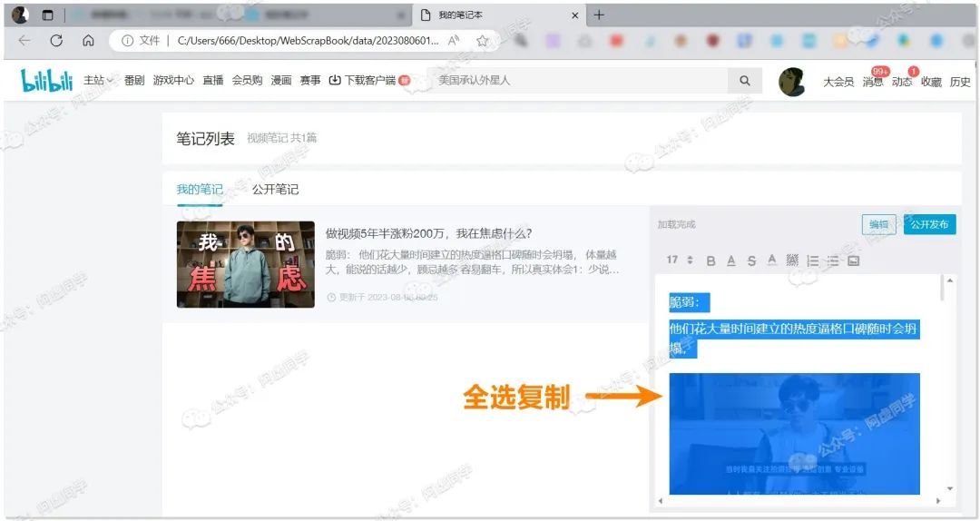Open 大会员 link
The width and height of the screenshot is (980, 521).
[x=838, y=82]
